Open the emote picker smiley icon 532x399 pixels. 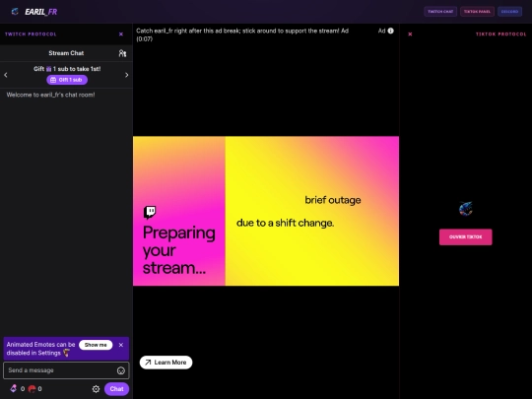coord(121,370)
